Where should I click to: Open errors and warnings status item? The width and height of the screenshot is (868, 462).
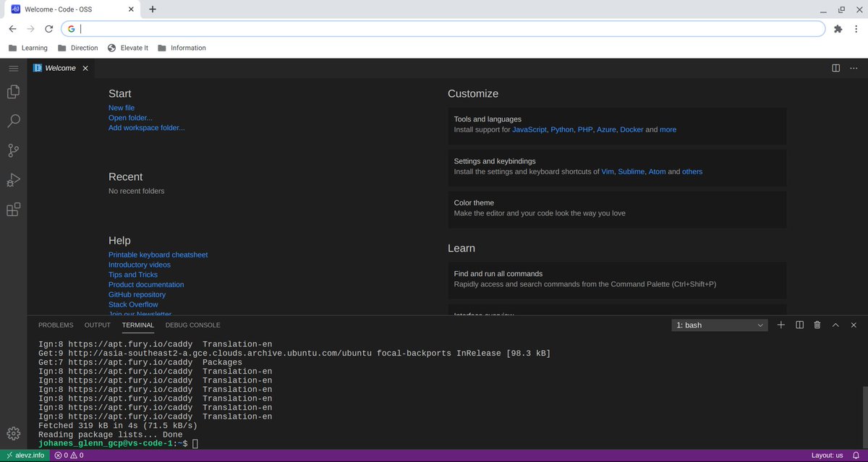coord(69,455)
